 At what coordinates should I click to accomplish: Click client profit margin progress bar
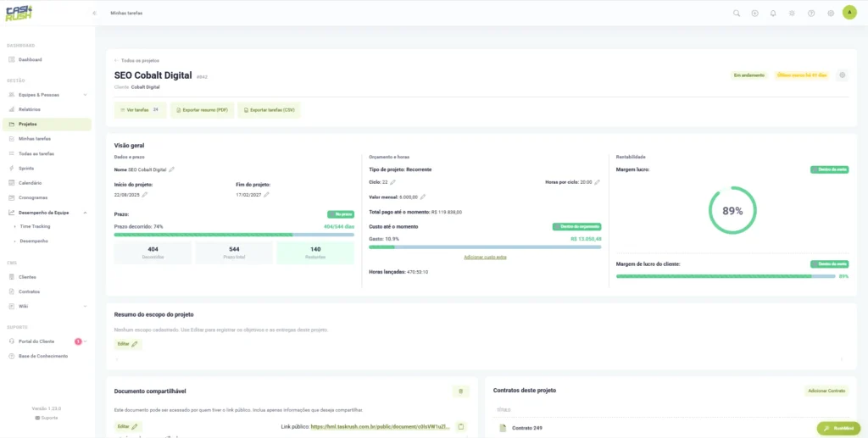[726, 276]
